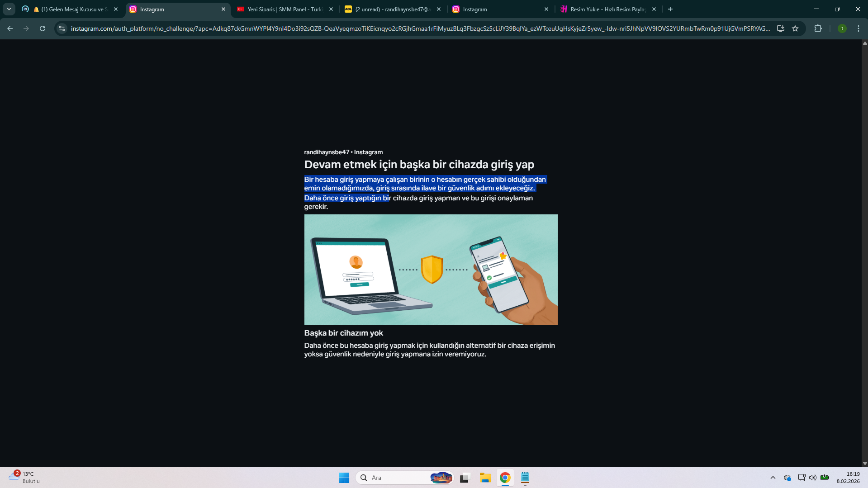Focus the address bar URL
The image size is (868, 488).
pyautogui.click(x=420, y=28)
